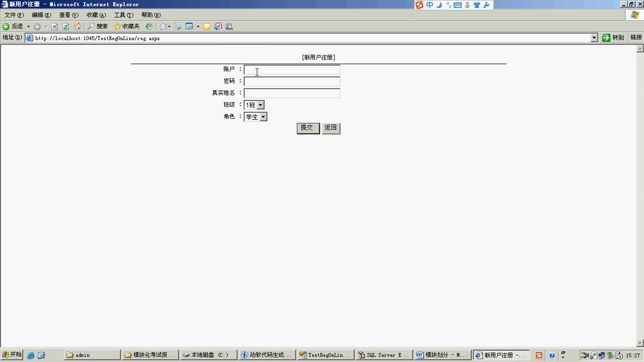644x362 pixels.
Task: Open the History icon in toolbar
Action: point(148,27)
